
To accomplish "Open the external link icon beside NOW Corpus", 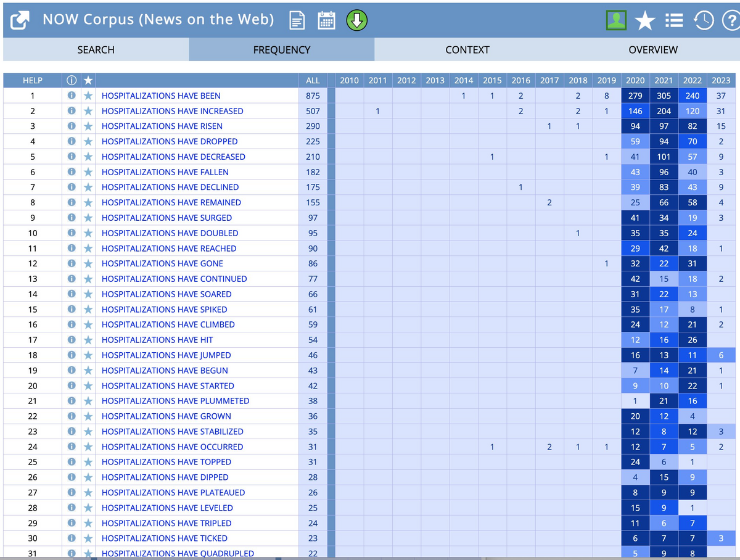I will pyautogui.click(x=20, y=21).
